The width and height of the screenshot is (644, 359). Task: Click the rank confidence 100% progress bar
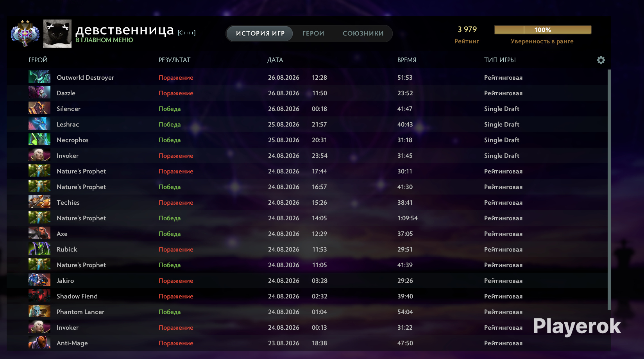tap(542, 30)
